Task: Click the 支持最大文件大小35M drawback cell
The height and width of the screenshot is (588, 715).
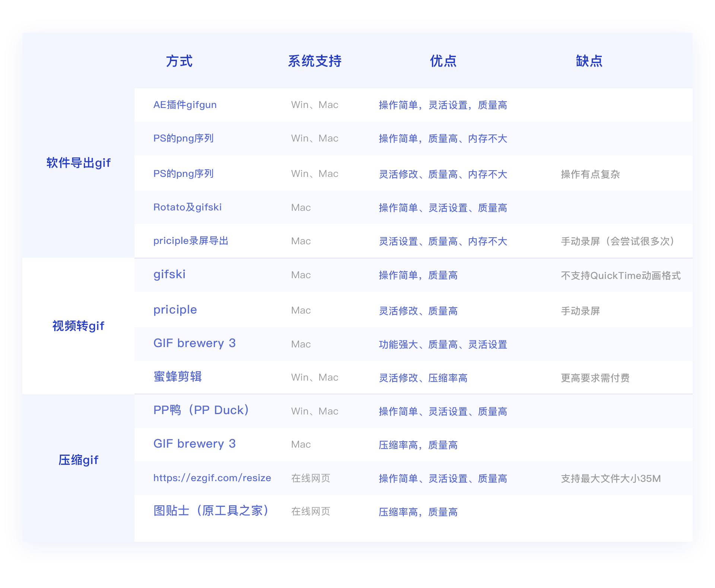Action: [611, 479]
